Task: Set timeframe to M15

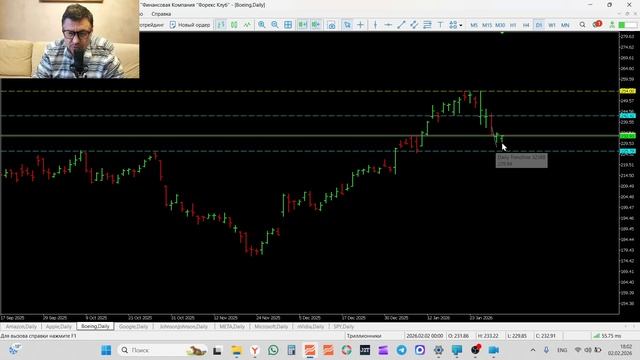Action: click(x=487, y=25)
